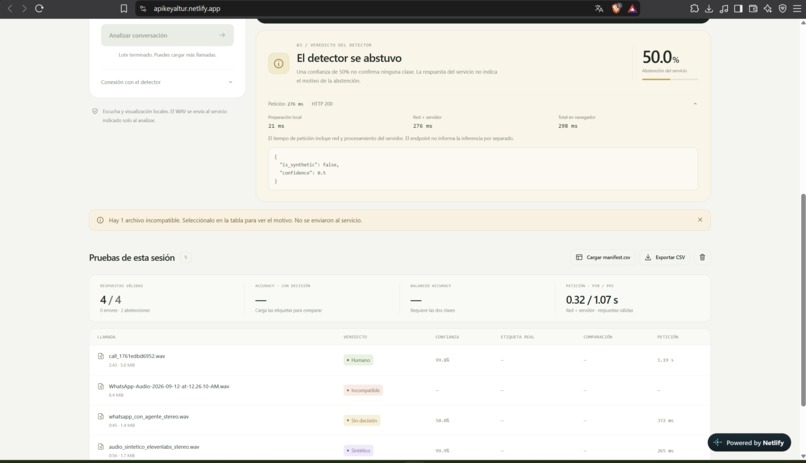Click the 372 ms request time cell
The image size is (806, 463).
click(x=665, y=421)
